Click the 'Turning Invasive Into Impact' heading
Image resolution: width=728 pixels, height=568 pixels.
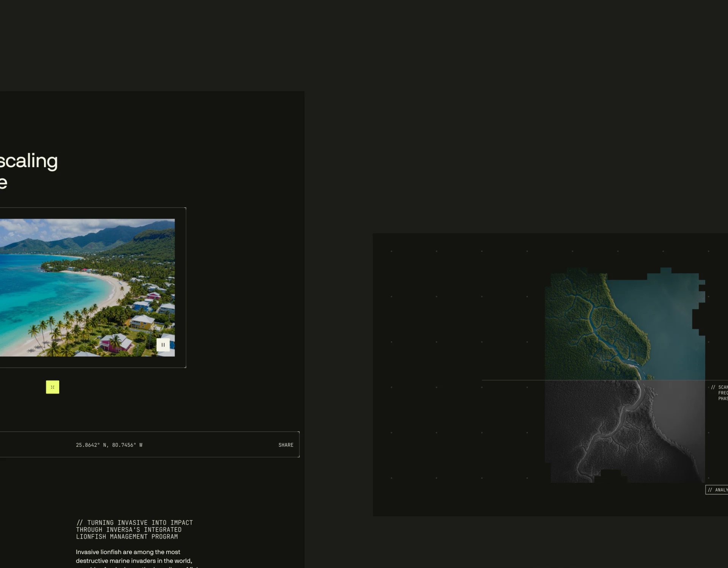(134, 522)
